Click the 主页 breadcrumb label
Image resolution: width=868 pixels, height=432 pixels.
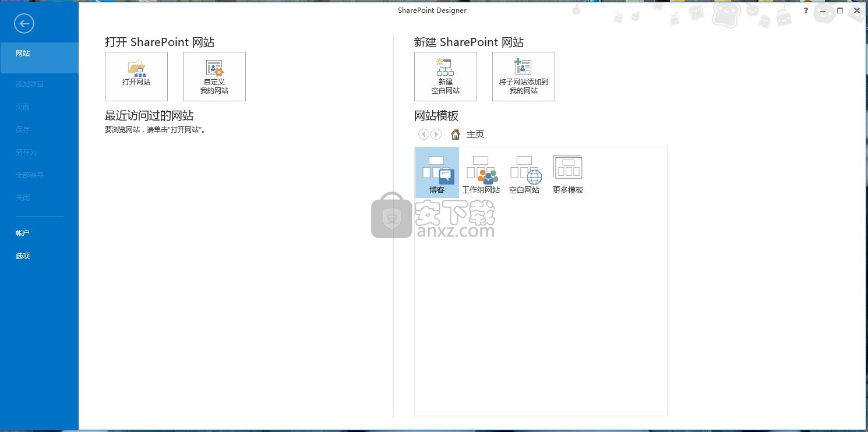pyautogui.click(x=475, y=134)
